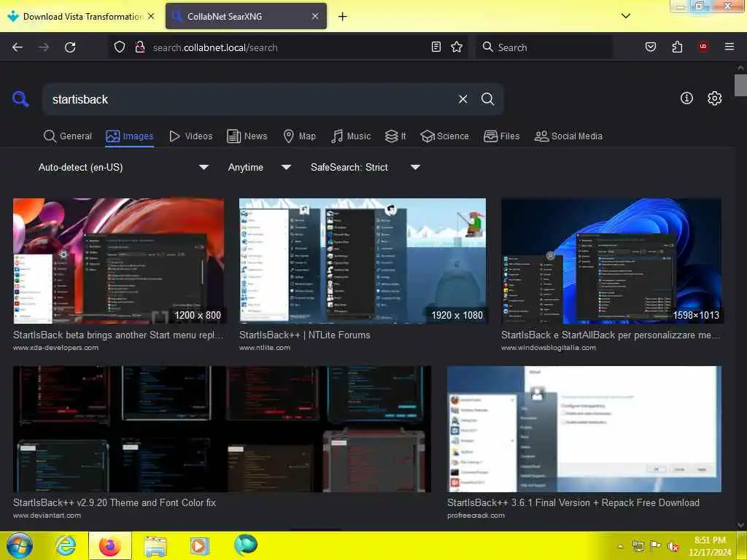Open the muted volume tray icon

[x=673, y=546]
